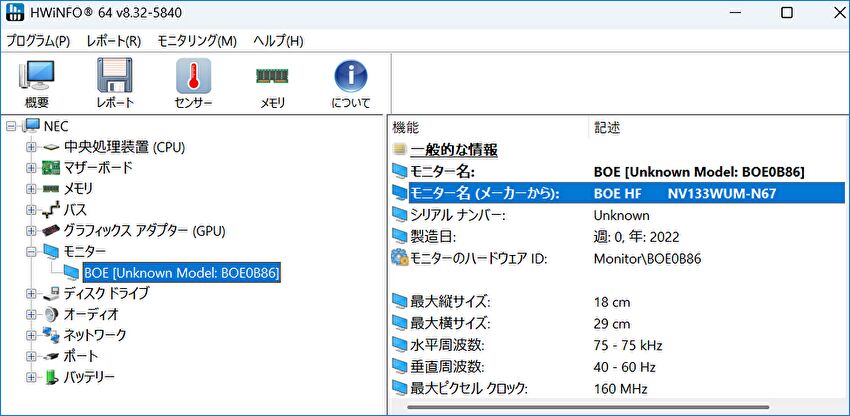Select the シリアル ナンバー row
Image resolution: width=850 pixels, height=416 pixels.
click(x=457, y=215)
